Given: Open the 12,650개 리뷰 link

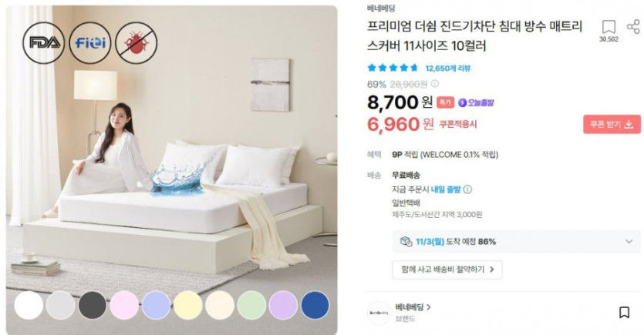Looking at the screenshot, I should 447,68.
